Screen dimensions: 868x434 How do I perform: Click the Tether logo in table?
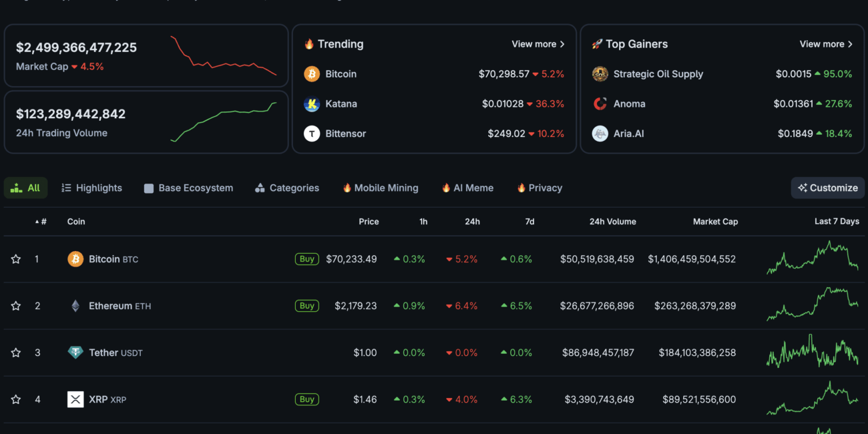[75, 353]
